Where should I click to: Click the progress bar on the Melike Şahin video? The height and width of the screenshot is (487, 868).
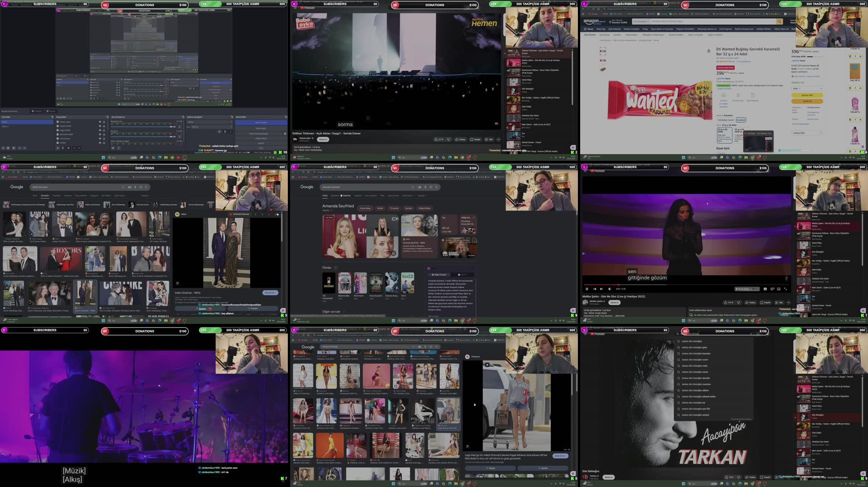click(x=657, y=284)
